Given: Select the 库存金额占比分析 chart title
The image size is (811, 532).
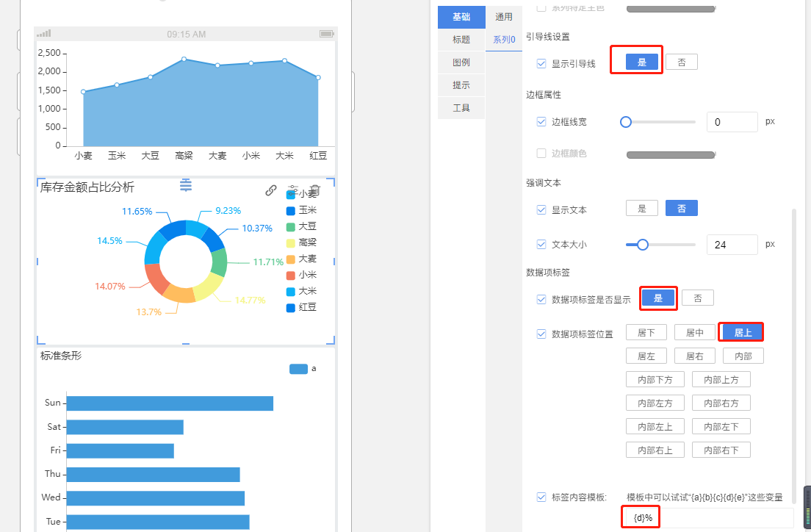Looking at the screenshot, I should click(87, 187).
